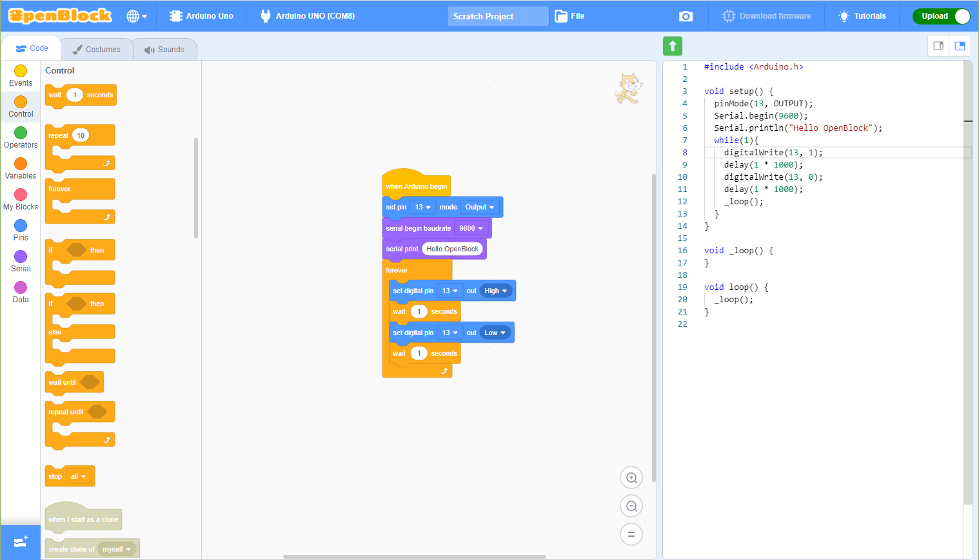Click the hide code panel icon

[938, 46]
